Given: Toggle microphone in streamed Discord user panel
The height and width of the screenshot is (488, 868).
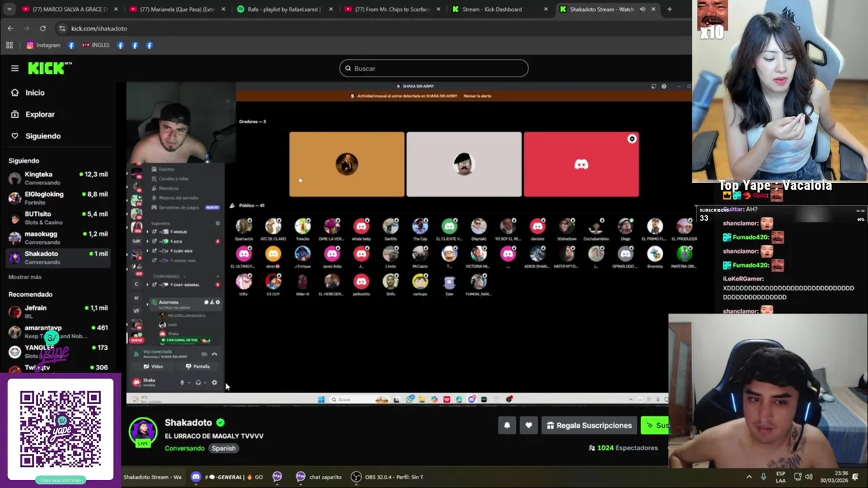Looking at the screenshot, I should 182,383.
